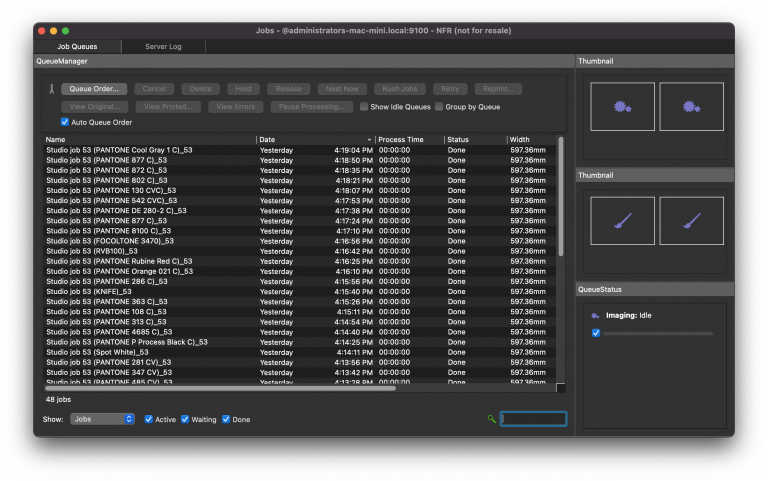
Task: Click the Rush Jobs button
Action: pos(400,89)
